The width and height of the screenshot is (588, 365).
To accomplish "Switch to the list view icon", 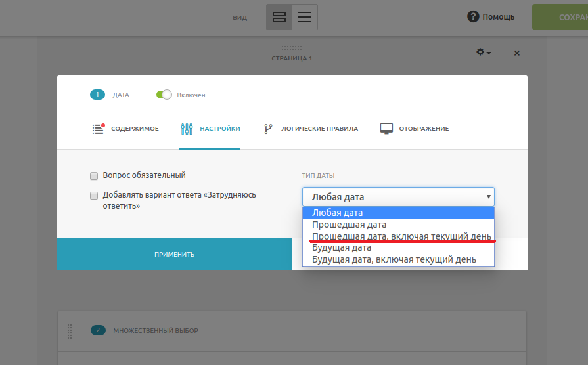I will pos(304,17).
